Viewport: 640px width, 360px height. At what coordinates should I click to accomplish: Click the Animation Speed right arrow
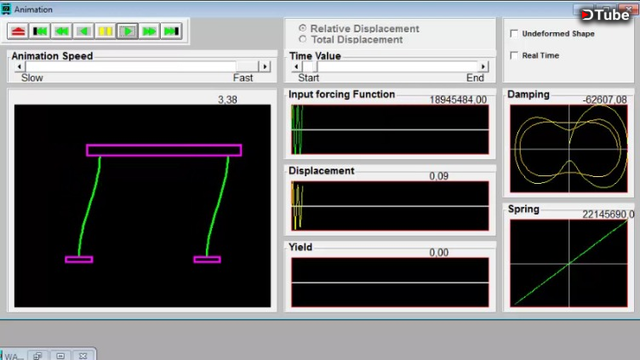[x=265, y=67]
